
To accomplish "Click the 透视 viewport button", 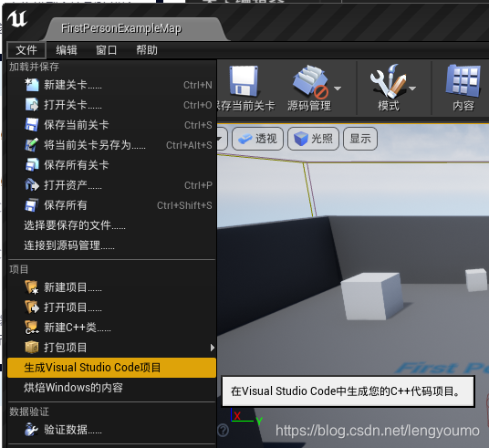I will [x=257, y=139].
